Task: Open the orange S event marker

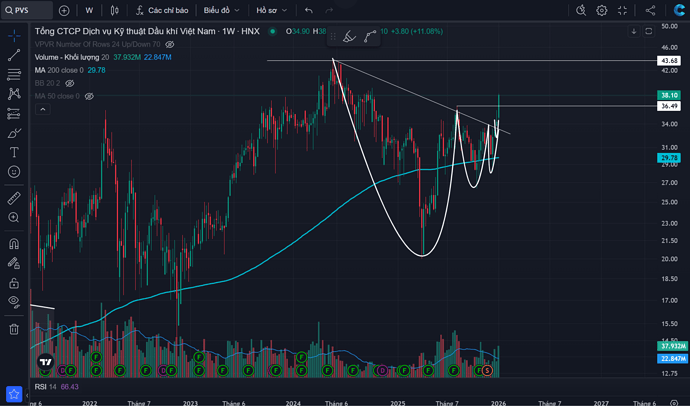Action: tap(487, 370)
